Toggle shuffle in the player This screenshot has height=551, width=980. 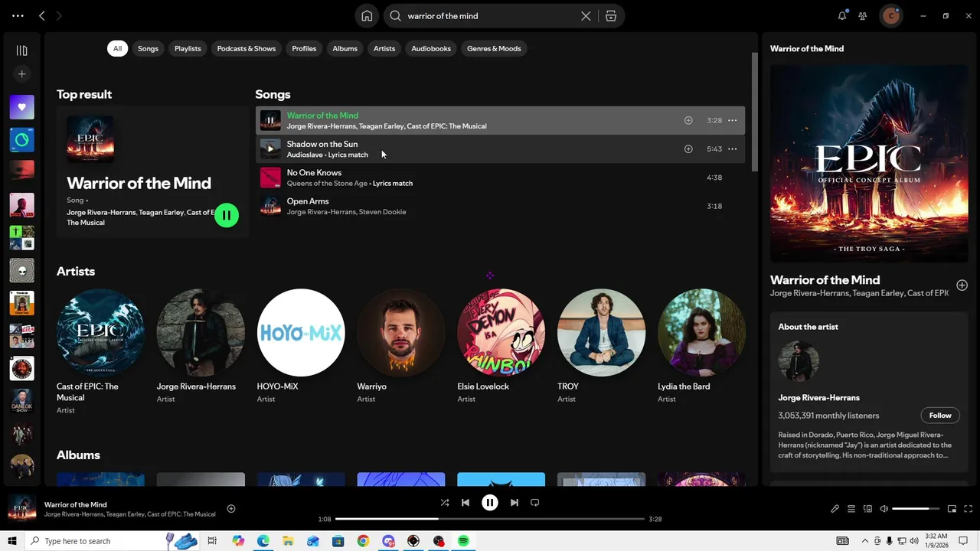[445, 503]
